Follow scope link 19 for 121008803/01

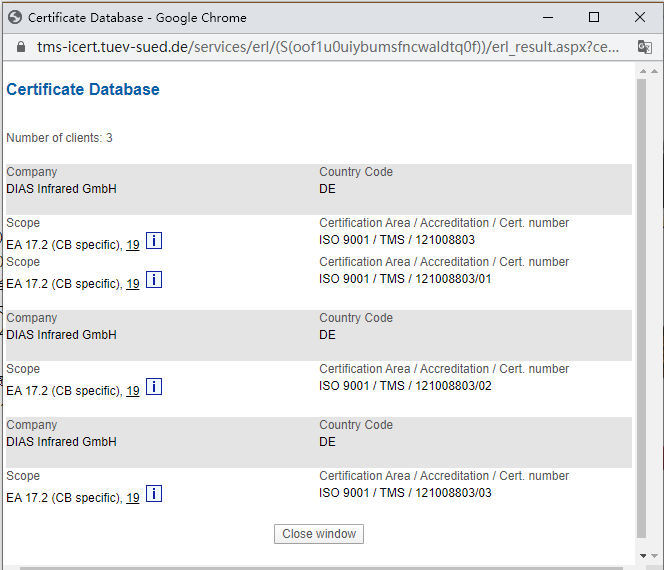132,284
